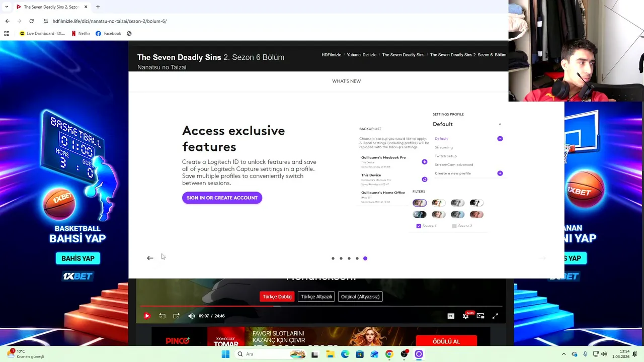The image size is (644, 362).
Task: Seek on the video progress bar
Action: (321, 306)
